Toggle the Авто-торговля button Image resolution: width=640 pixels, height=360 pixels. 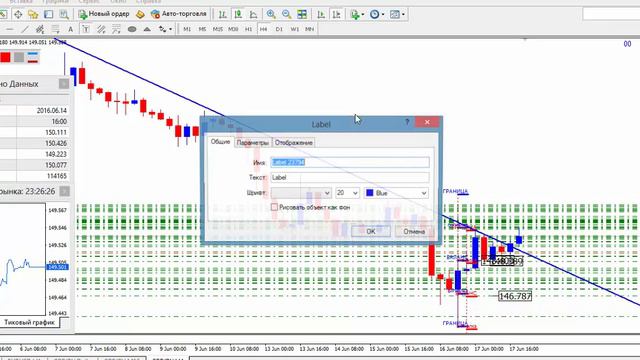179,14
